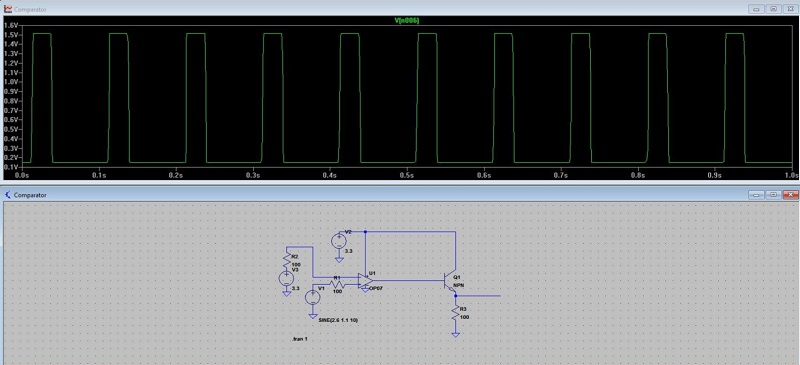
Task: Close the schematic Comparator window
Action: pyautogui.click(x=790, y=195)
